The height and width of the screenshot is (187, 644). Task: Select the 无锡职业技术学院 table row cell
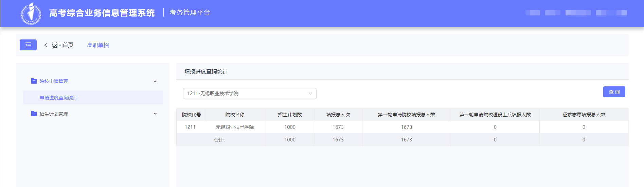click(x=235, y=127)
